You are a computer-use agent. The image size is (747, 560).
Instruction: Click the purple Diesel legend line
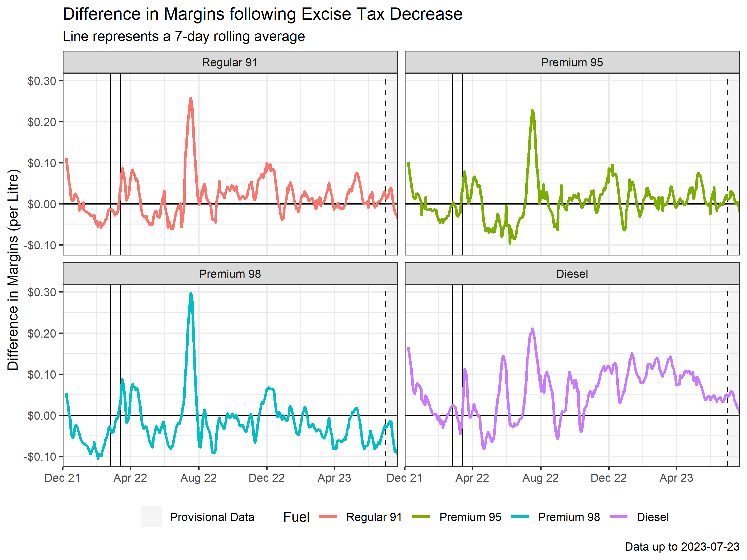point(619,517)
